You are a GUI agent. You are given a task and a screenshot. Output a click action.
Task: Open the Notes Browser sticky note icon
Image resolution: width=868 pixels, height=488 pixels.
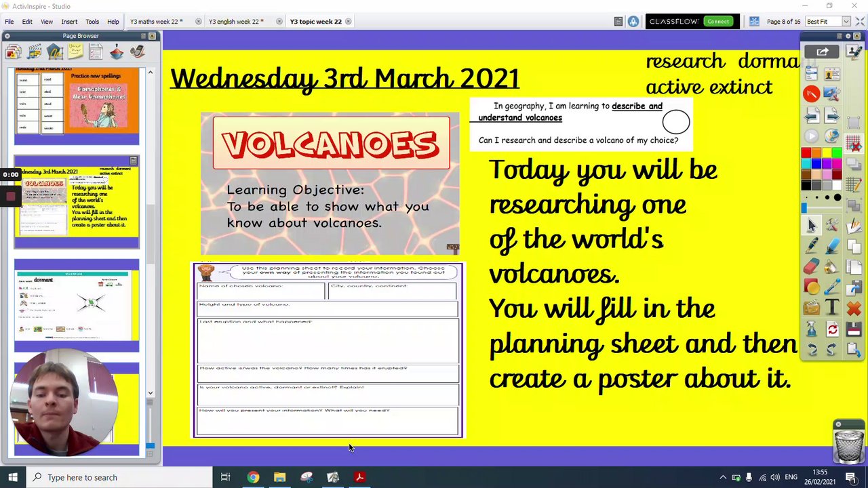[75, 52]
